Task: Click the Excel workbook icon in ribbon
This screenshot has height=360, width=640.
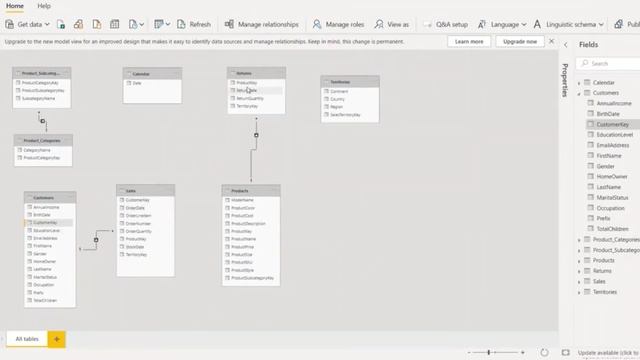Action: tap(61, 24)
